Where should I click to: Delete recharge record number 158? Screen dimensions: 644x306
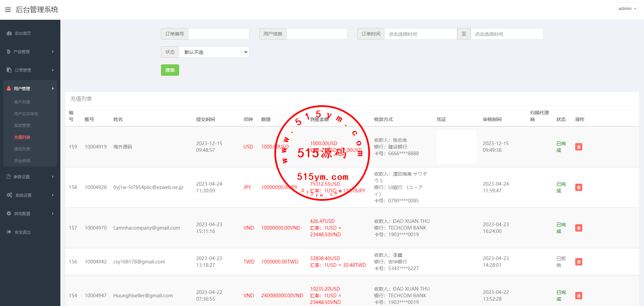point(579,187)
